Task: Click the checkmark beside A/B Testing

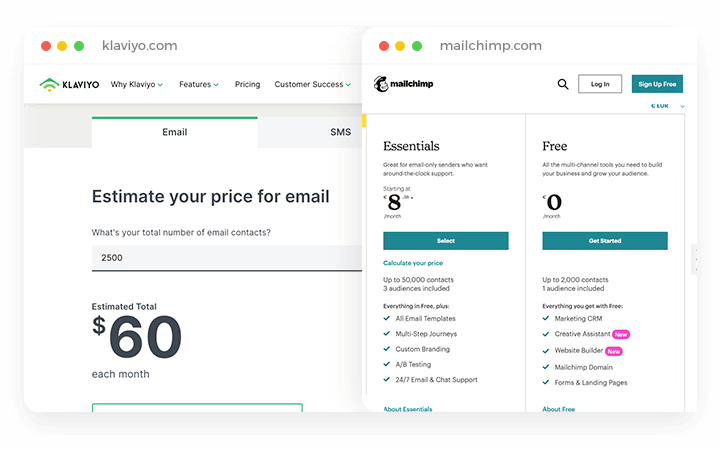Action: 387,364
